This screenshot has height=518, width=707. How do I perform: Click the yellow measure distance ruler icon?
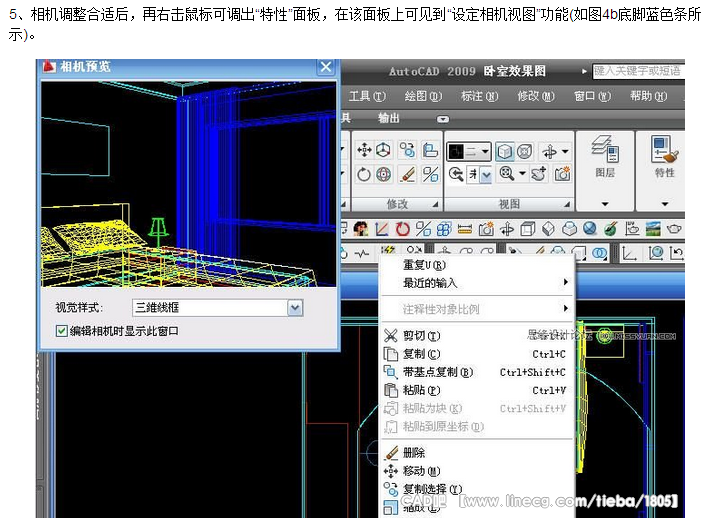point(464,229)
